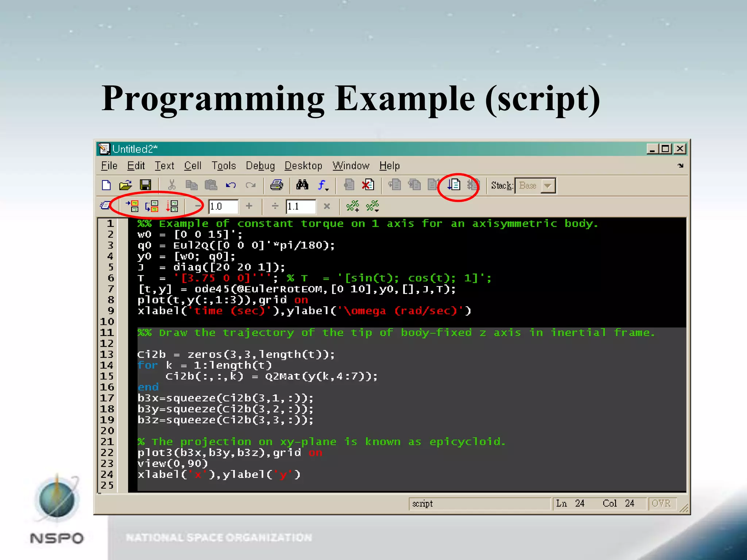Click the plus increment value button
Viewport: 747px width, 560px height.
tap(249, 206)
